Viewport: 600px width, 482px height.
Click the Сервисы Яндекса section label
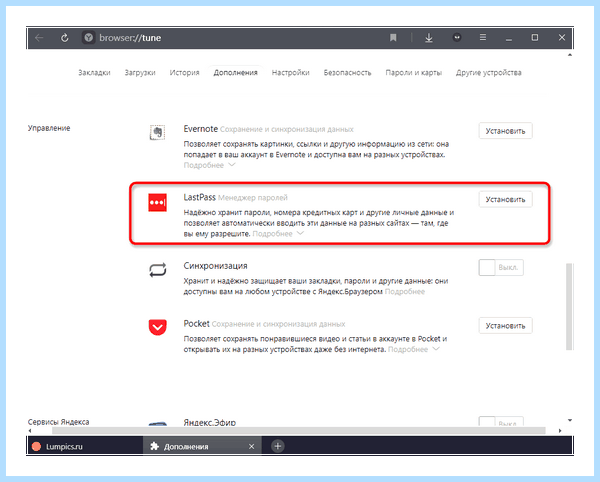59,422
